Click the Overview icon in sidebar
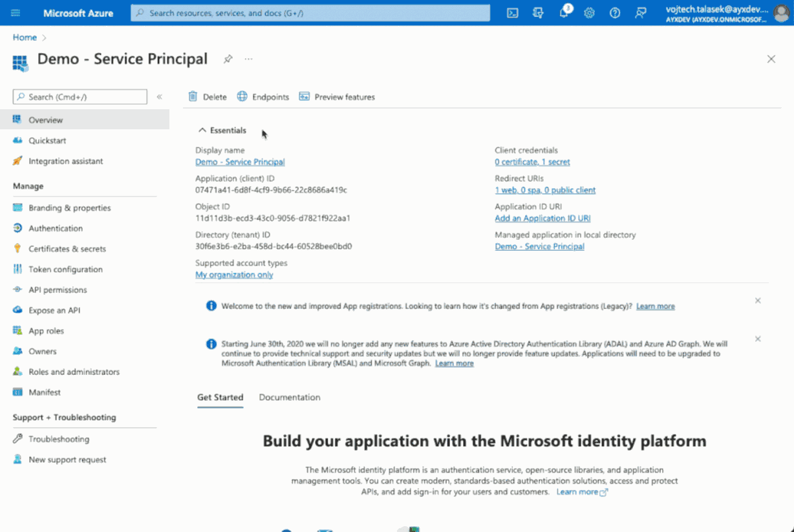794x532 pixels. [x=17, y=120]
